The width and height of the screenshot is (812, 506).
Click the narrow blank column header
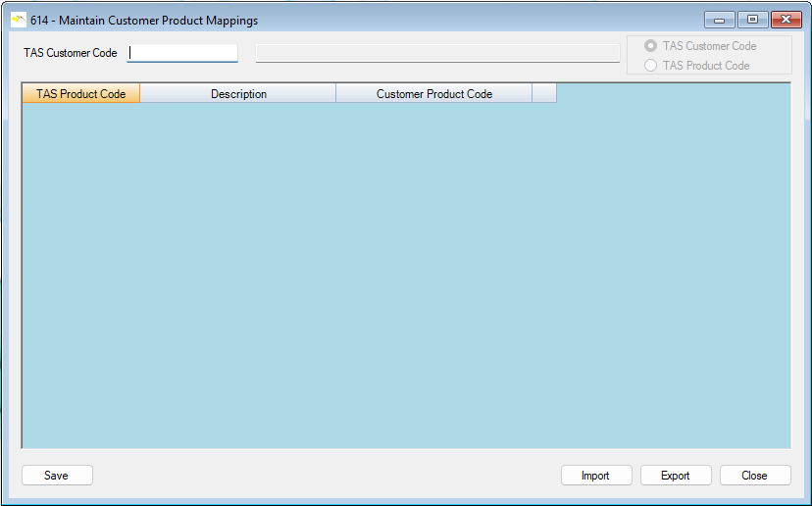point(544,94)
